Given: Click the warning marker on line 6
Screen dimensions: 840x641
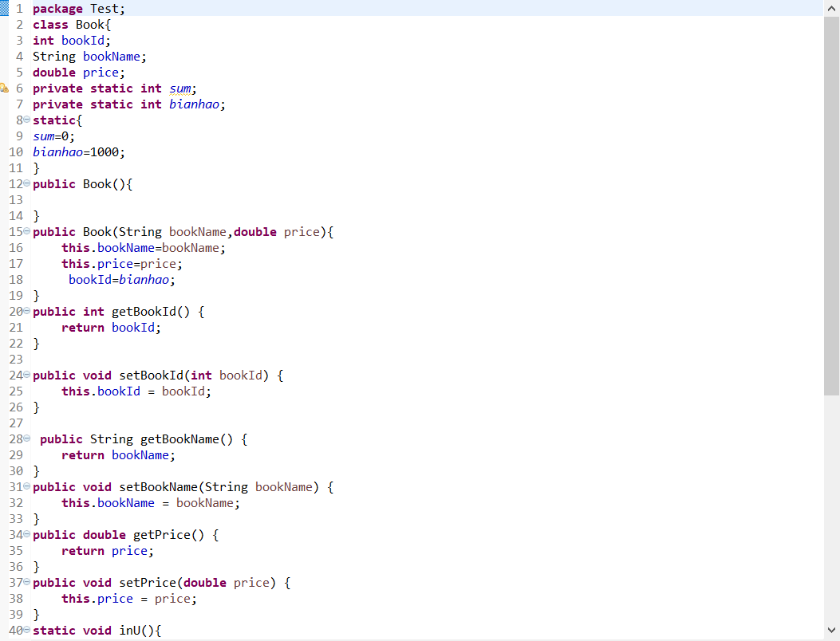Looking at the screenshot, I should [3, 88].
